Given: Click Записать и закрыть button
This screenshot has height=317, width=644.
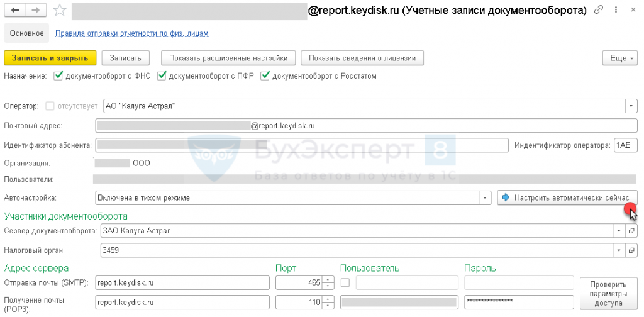Looking at the screenshot, I should point(50,58).
